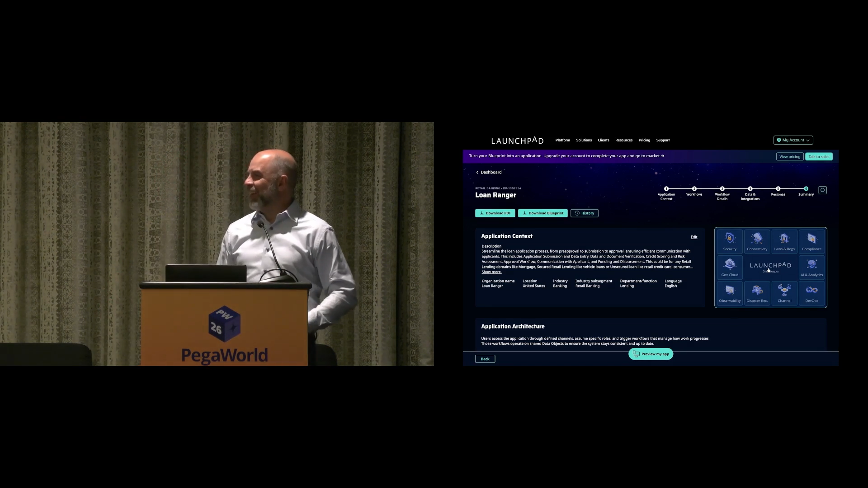Click the 'English' language value

click(x=670, y=286)
